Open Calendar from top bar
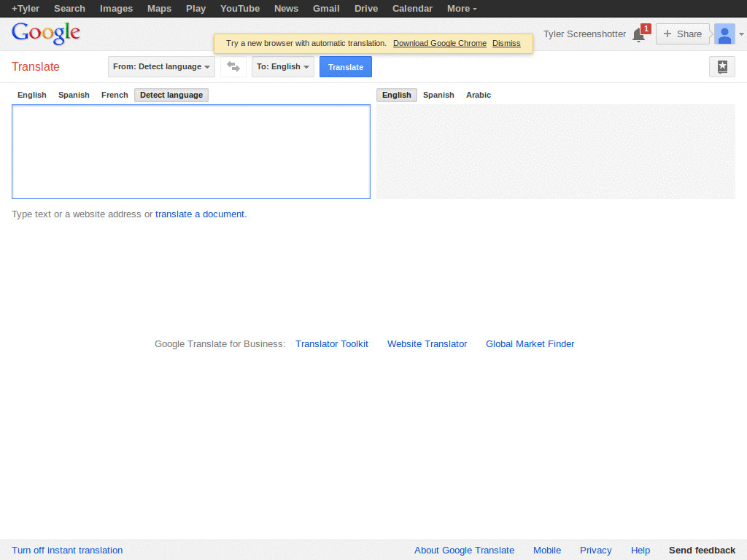747x560 pixels. tap(413, 9)
